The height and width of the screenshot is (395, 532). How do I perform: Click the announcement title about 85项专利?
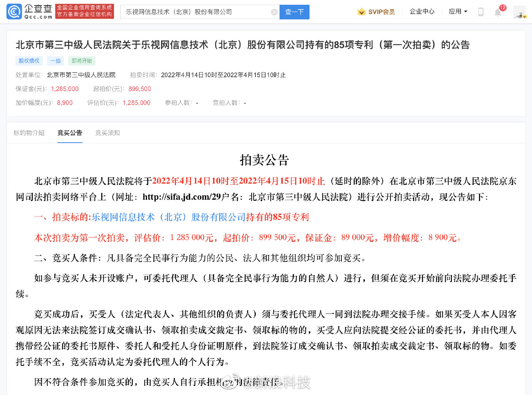[x=243, y=45]
